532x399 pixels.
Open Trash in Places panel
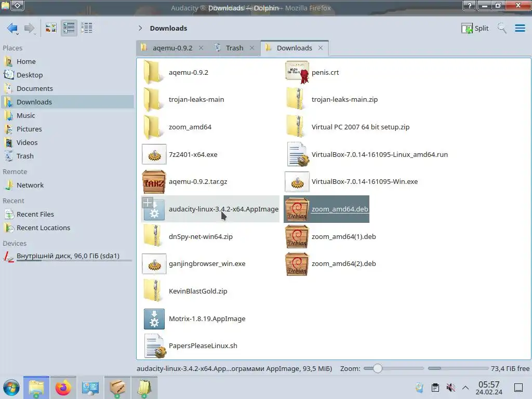pyautogui.click(x=25, y=156)
